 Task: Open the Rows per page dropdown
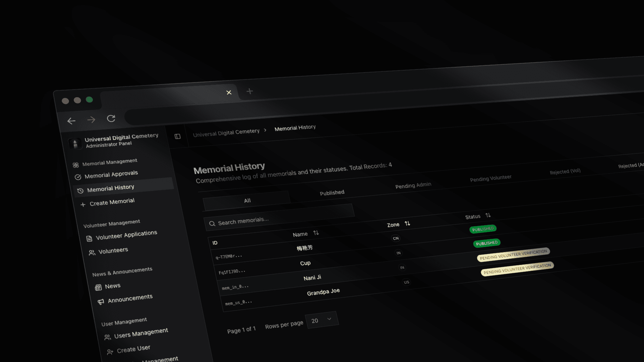(321, 319)
